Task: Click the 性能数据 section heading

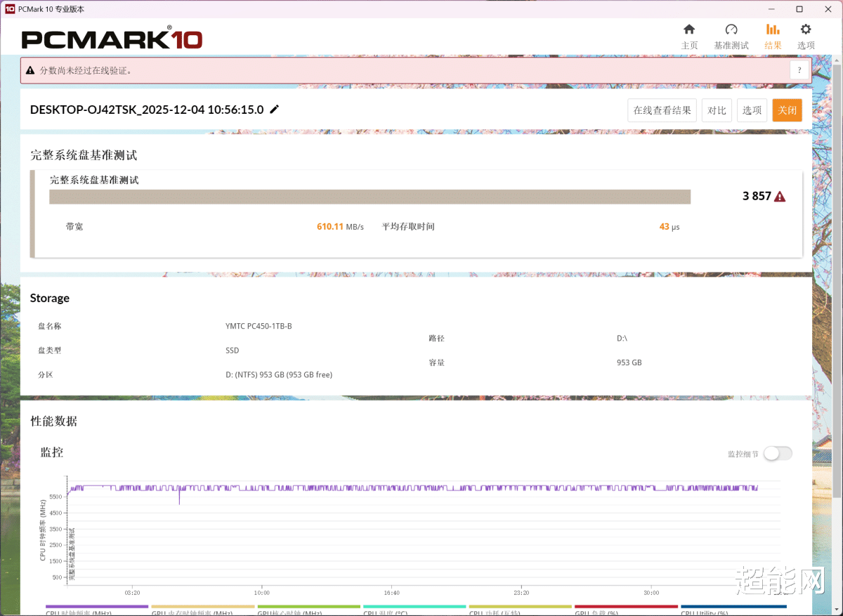Action: coord(53,421)
